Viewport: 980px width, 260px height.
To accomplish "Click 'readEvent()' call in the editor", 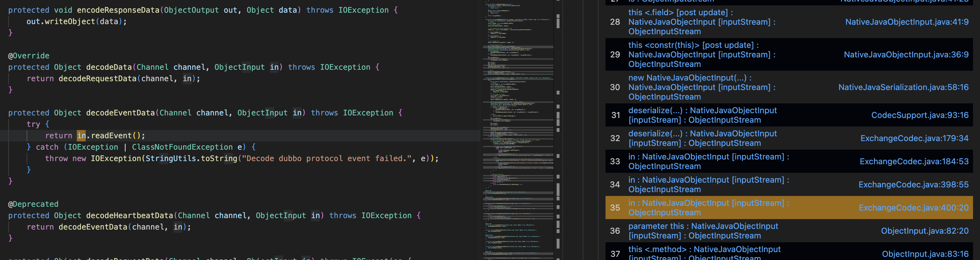I will [116, 136].
